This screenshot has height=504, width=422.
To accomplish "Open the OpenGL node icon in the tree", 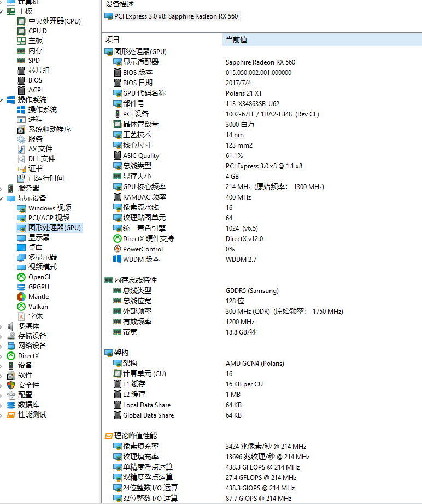I will [x=21, y=277].
